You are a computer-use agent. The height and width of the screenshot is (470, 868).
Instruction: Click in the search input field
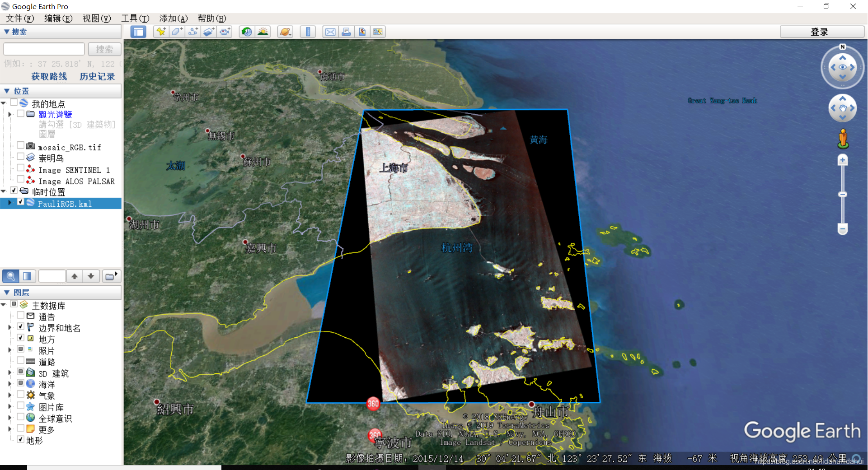[x=44, y=49]
